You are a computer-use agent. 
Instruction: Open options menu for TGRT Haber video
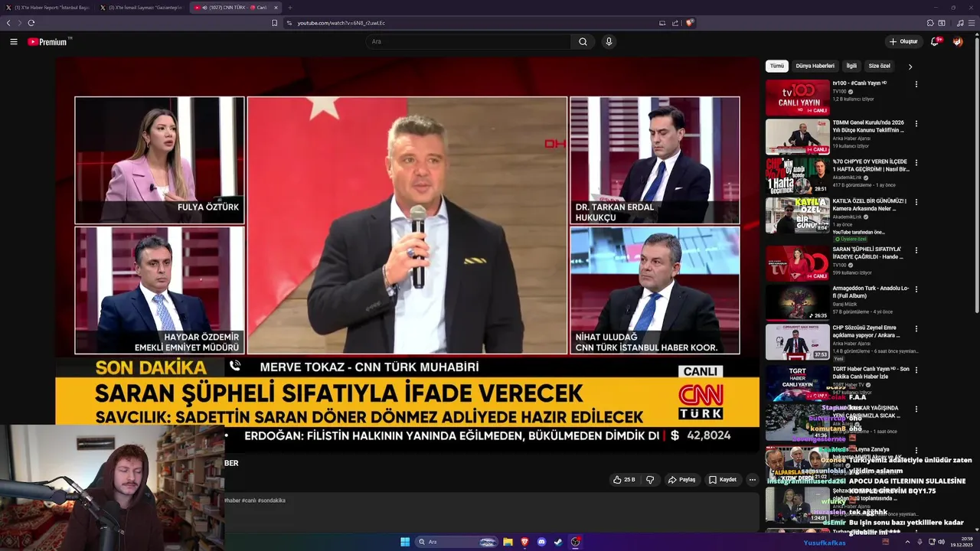tap(916, 370)
